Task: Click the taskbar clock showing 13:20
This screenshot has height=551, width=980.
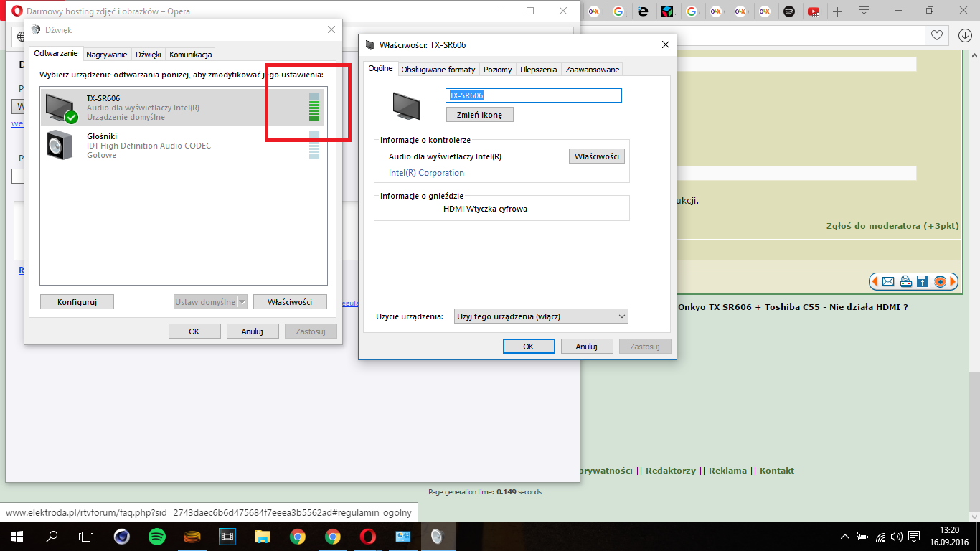Action: pyautogui.click(x=948, y=537)
